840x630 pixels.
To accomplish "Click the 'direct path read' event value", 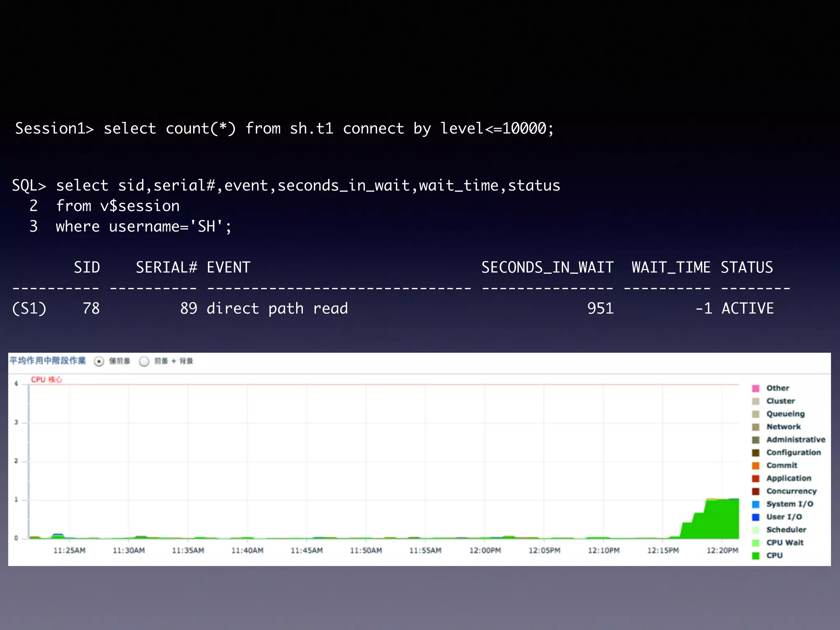I will [x=277, y=309].
